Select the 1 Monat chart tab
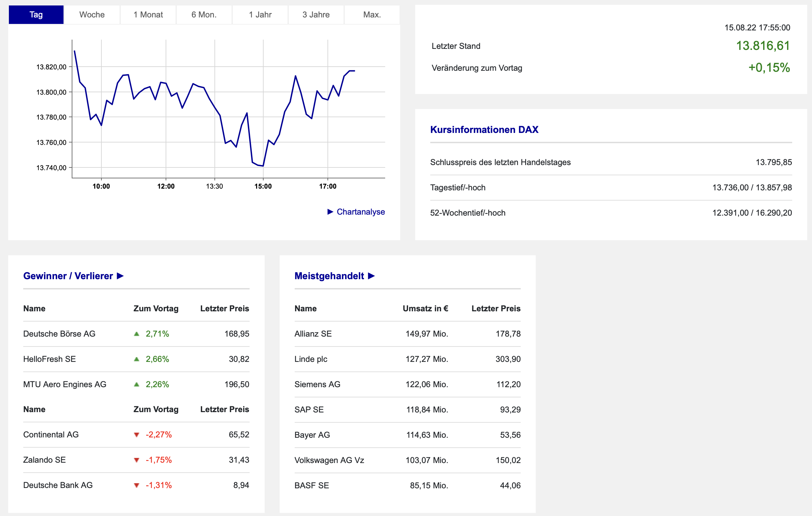Image resolution: width=812 pixels, height=516 pixels. coord(148,15)
